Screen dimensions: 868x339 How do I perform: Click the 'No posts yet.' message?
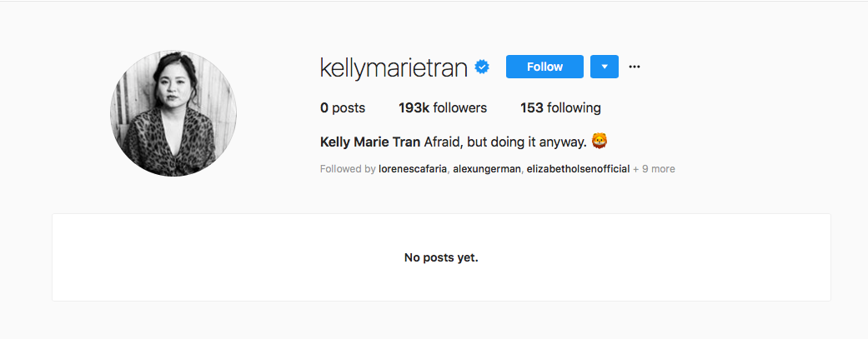441,257
